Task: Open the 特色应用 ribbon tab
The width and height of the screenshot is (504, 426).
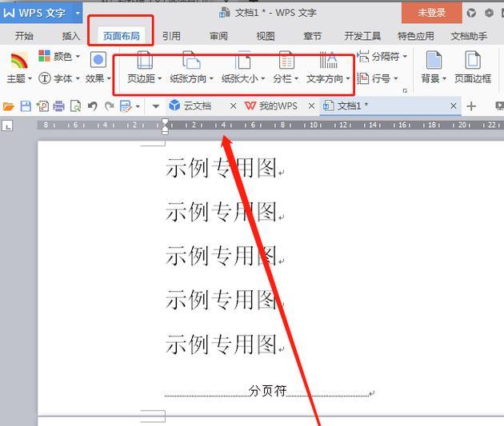Action: (416, 36)
